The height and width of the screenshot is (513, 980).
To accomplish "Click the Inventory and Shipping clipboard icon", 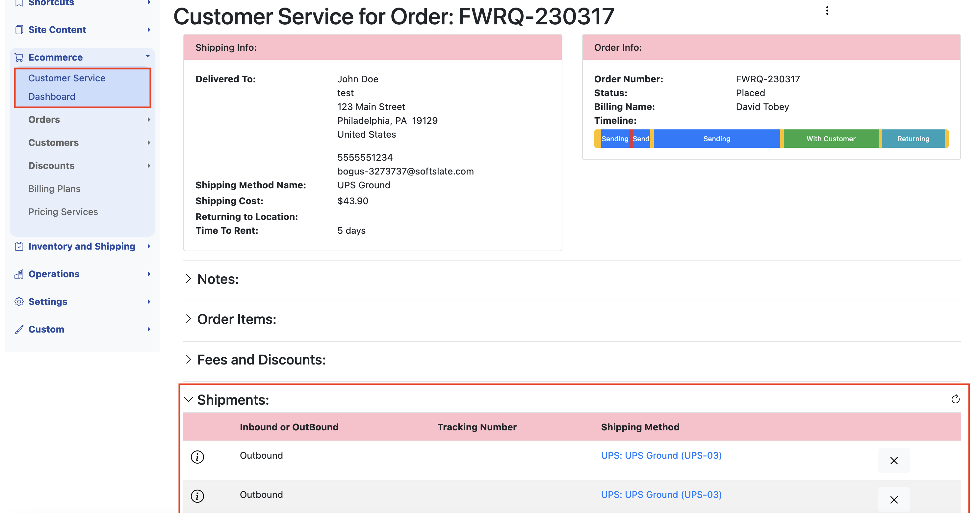I will 19,247.
